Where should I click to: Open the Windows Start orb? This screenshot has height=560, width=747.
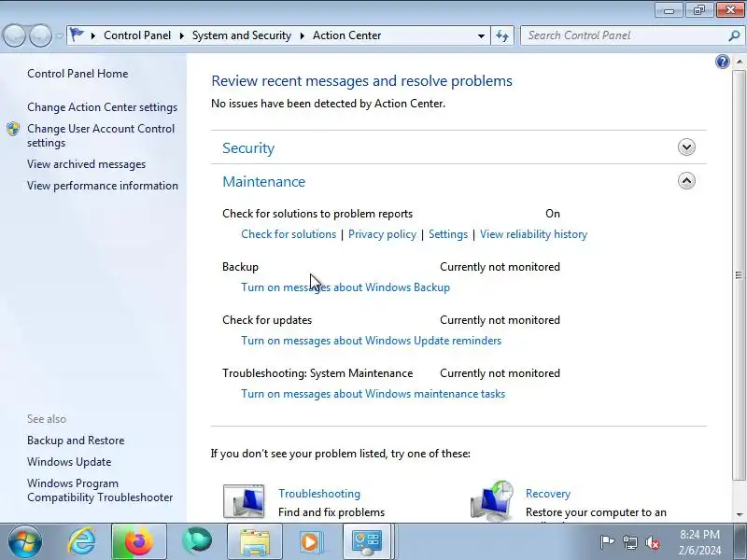tap(24, 541)
